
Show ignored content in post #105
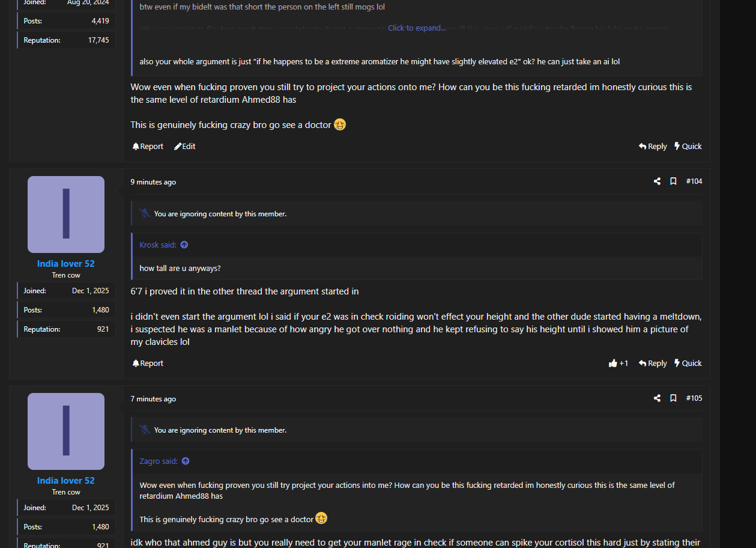[x=220, y=430]
